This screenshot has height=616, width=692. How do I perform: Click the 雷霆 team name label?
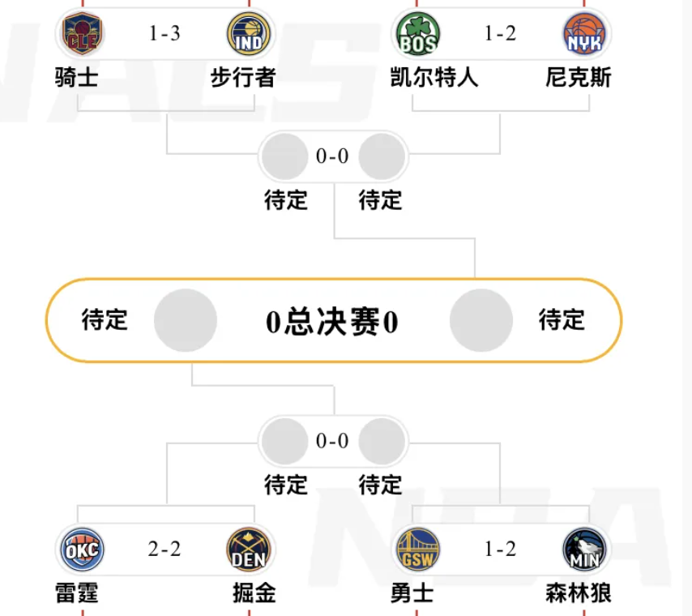(x=76, y=593)
